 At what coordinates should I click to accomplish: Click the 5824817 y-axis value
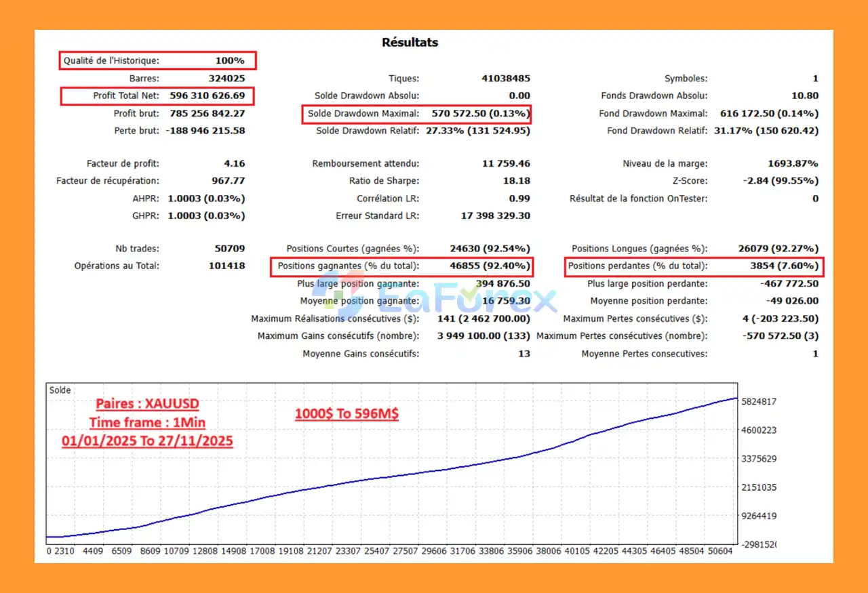tap(757, 401)
